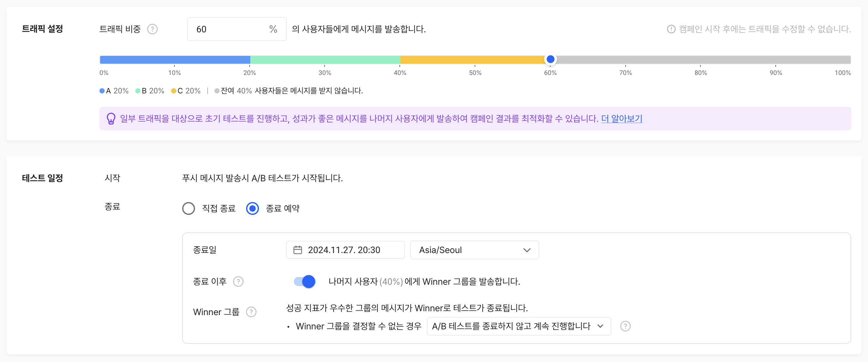Click the A 20% legend entry

pos(114,91)
